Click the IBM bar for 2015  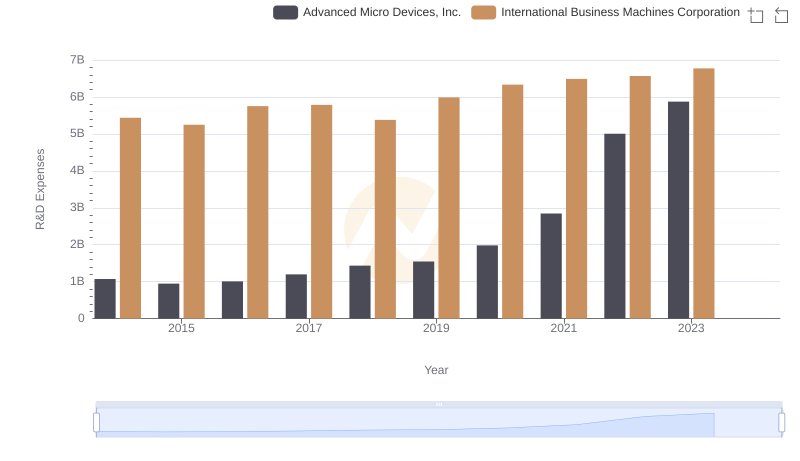pos(194,222)
